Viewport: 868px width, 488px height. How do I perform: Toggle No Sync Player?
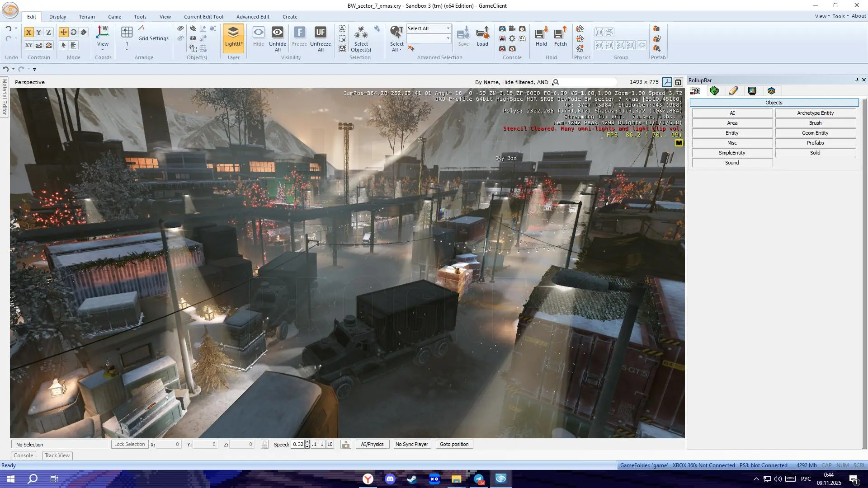(412, 445)
